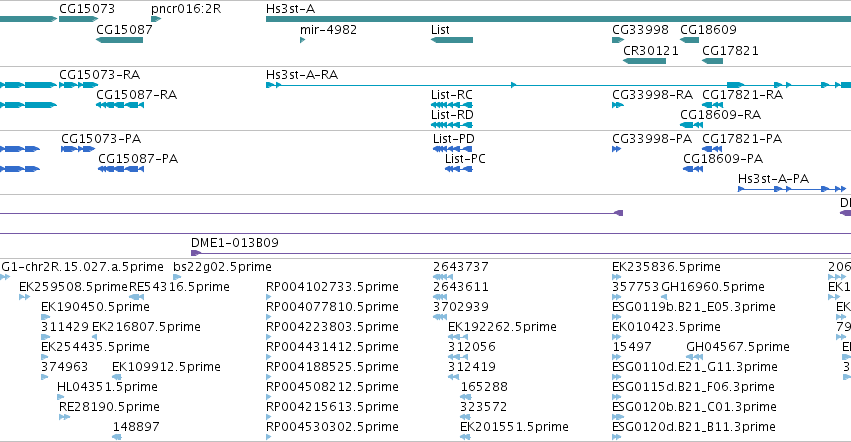Select the RP004102733.5prime EST label
The height and width of the screenshot is (442, 851).
[332, 287]
